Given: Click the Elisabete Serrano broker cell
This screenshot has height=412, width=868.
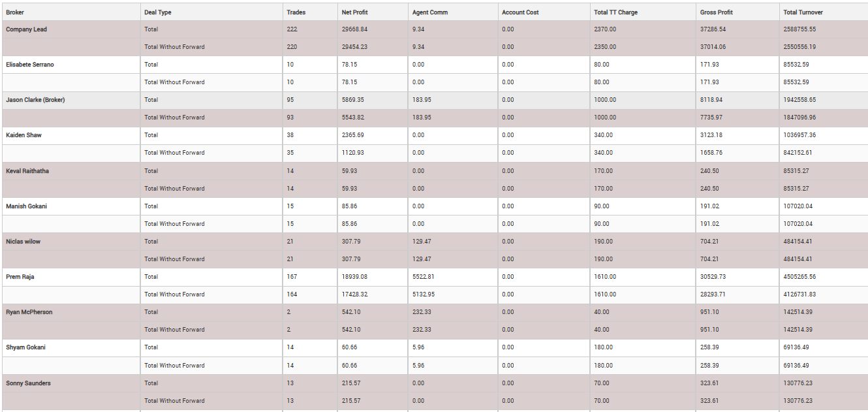Looking at the screenshot, I should (x=30, y=65).
